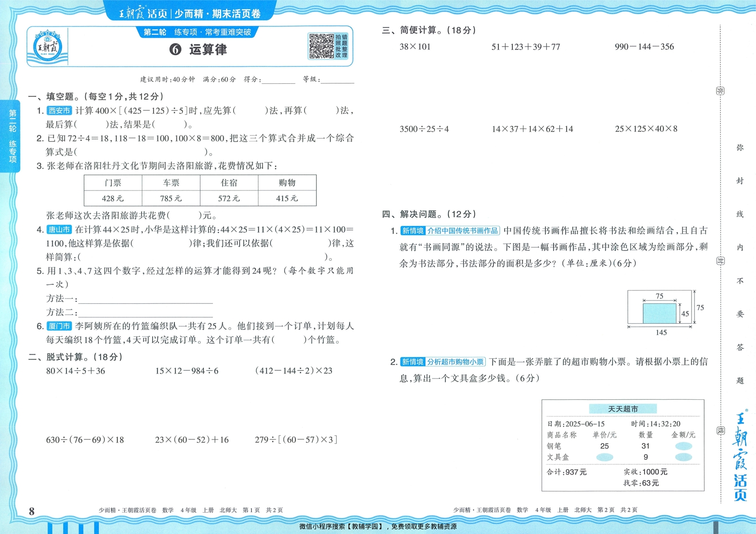Click the 王朝霞 circular logo emblem

[x=47, y=48]
